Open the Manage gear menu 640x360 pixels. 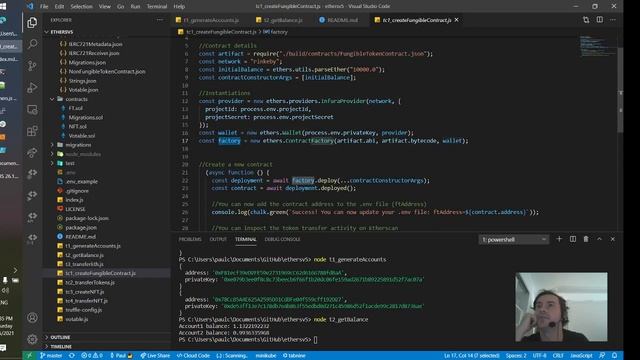(x=32, y=339)
